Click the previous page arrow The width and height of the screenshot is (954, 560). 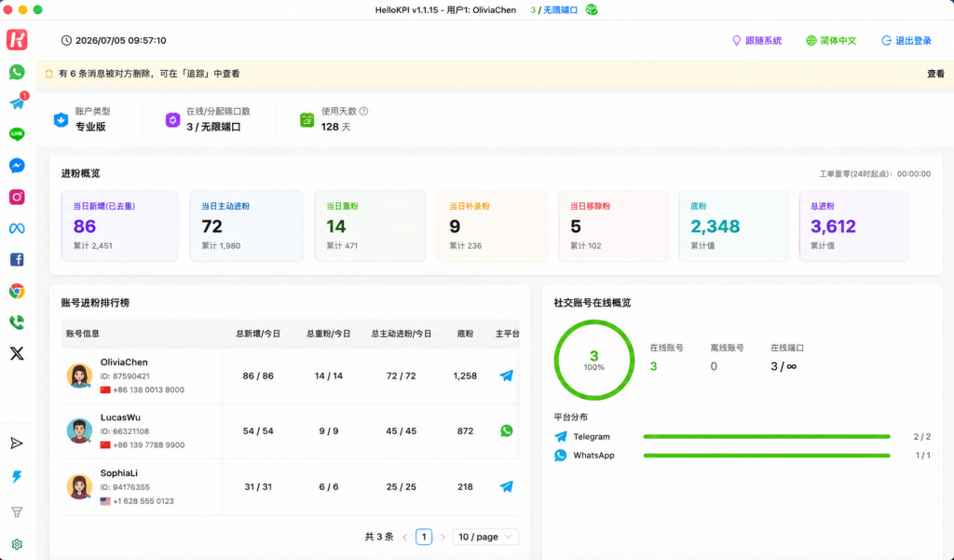pos(405,537)
